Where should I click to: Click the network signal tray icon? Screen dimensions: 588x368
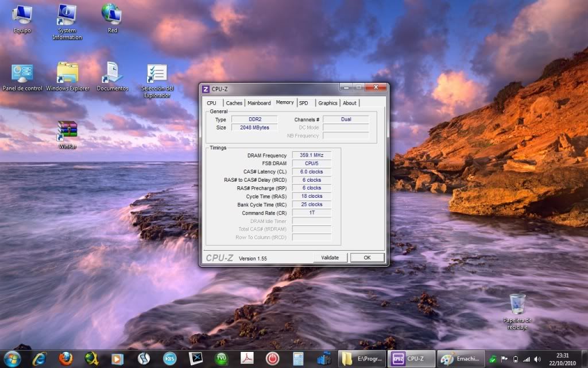[x=527, y=359]
